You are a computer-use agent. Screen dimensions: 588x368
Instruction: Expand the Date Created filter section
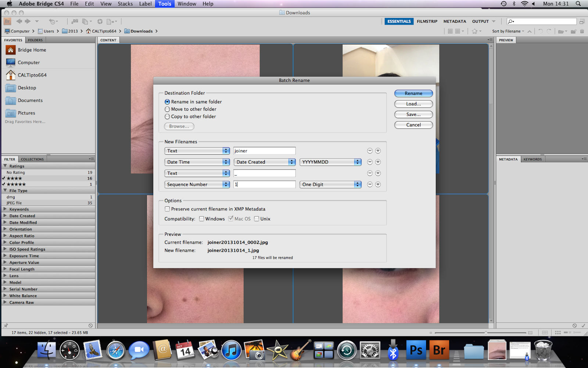click(x=5, y=216)
